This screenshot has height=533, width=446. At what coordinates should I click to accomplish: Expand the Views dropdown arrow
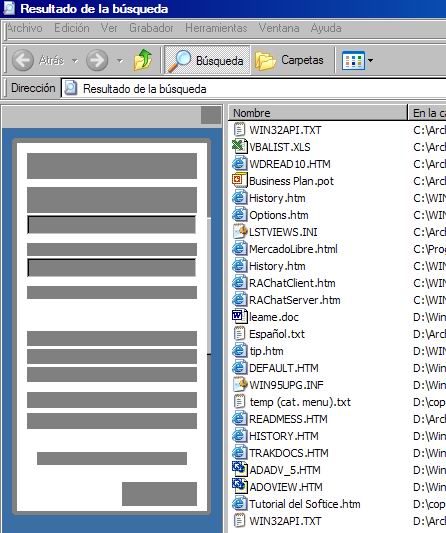(x=370, y=61)
